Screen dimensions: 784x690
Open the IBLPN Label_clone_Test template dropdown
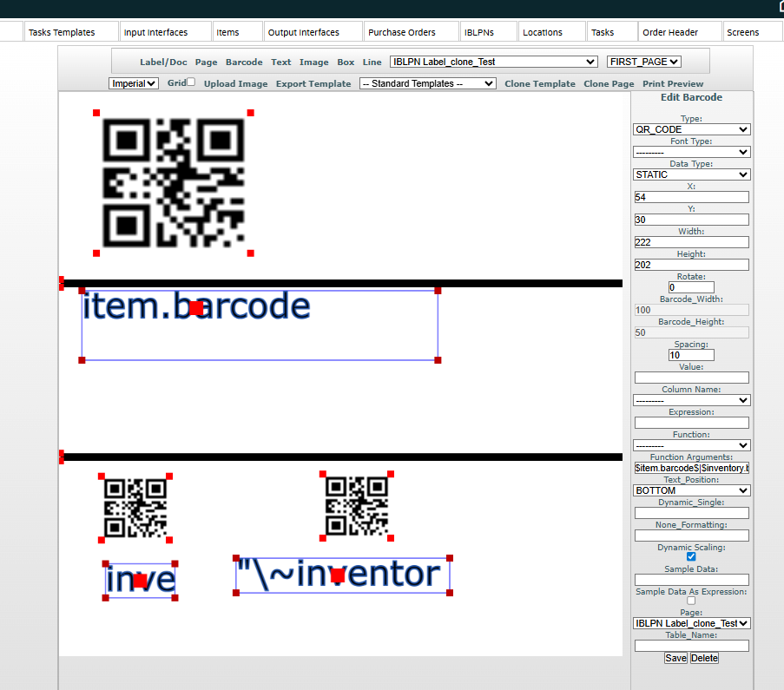(493, 62)
